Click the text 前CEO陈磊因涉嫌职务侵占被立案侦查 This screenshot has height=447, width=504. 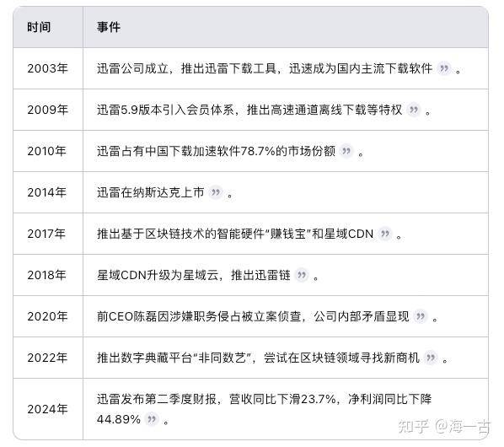(x=199, y=317)
